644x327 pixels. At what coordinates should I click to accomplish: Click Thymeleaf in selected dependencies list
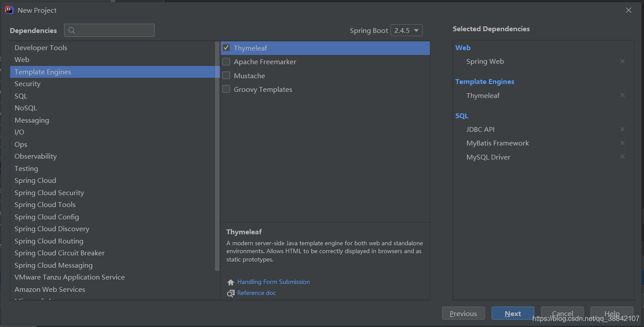pyautogui.click(x=483, y=95)
